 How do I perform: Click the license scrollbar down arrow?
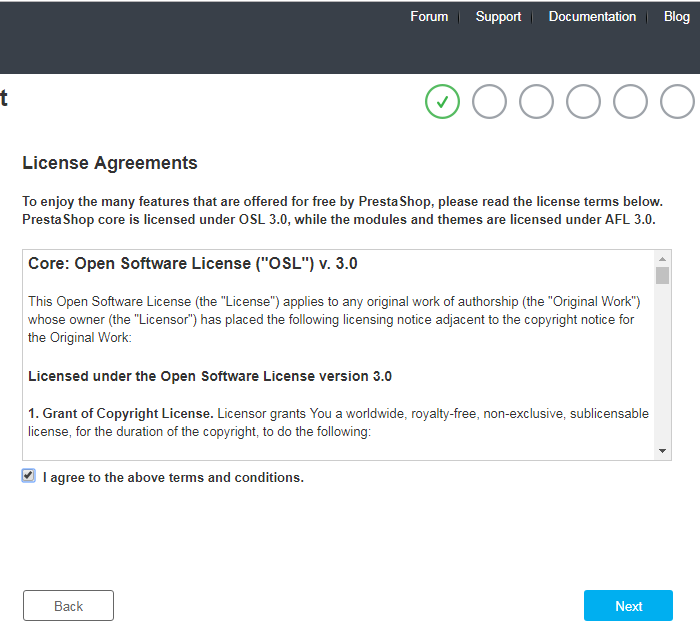662,451
